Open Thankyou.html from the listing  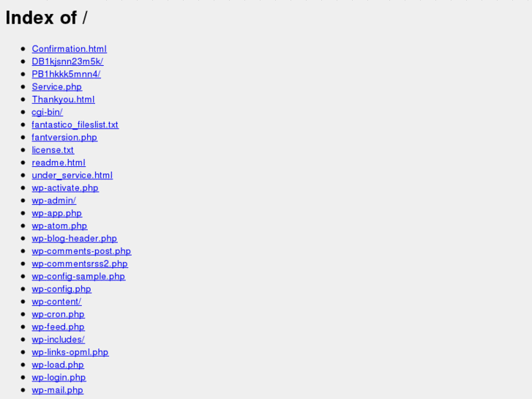64,100
